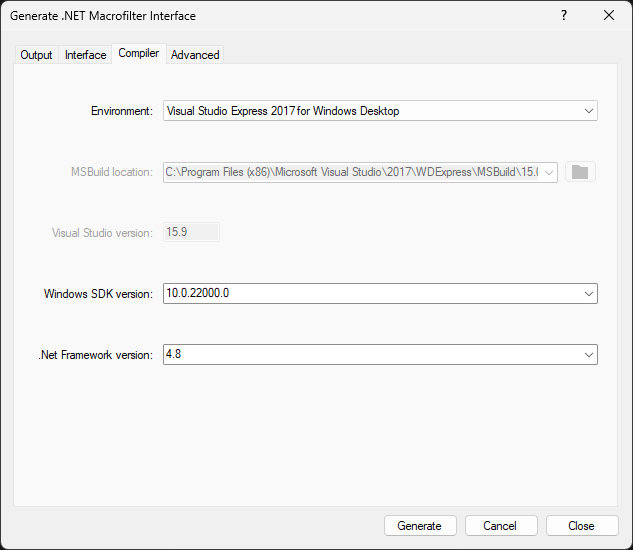Click the 10.0.22000.0 SDK version text field
The height and width of the screenshot is (550, 633).
(370, 294)
